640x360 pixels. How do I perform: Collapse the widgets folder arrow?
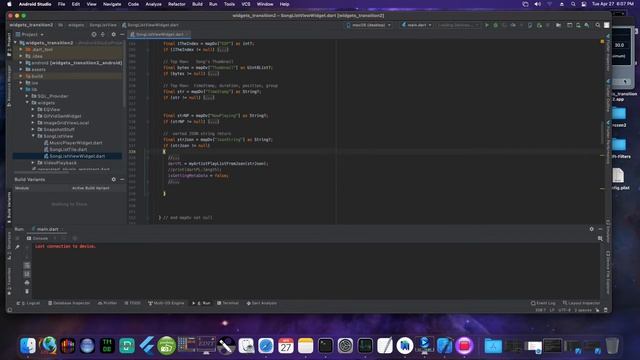[x=27, y=103]
